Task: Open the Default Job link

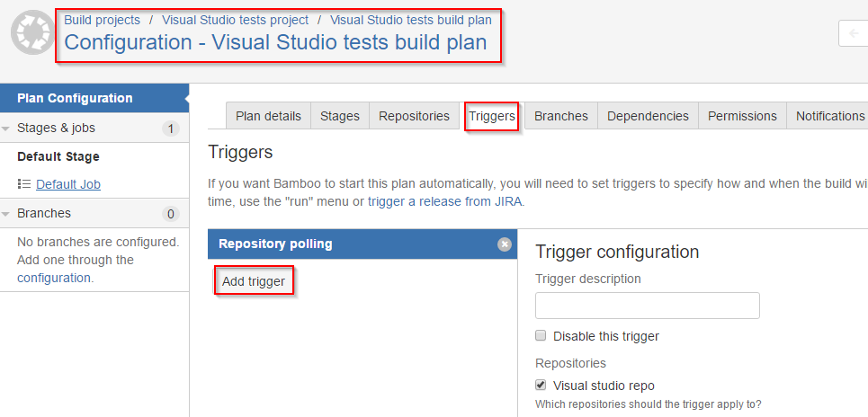Action: click(68, 184)
